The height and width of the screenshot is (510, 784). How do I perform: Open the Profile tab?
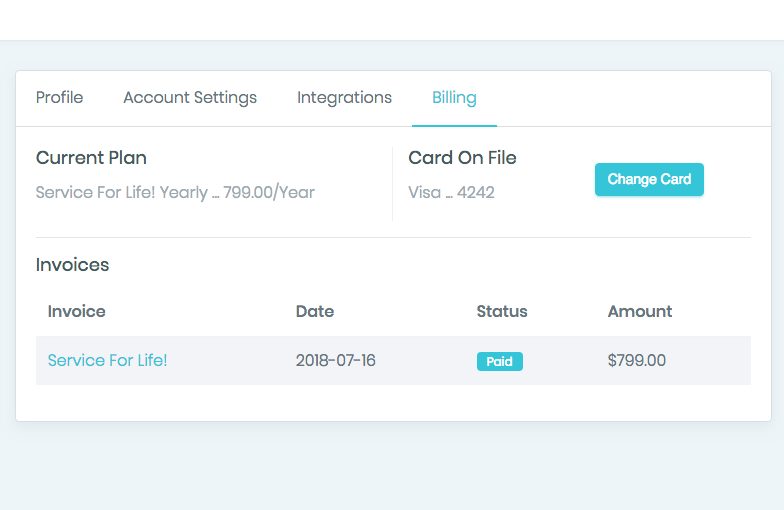[x=59, y=97]
